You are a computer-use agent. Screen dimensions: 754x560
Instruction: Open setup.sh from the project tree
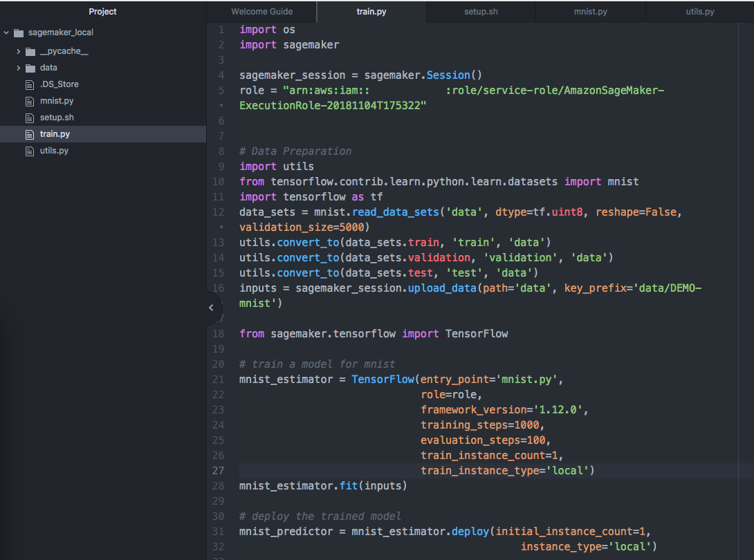tap(57, 118)
